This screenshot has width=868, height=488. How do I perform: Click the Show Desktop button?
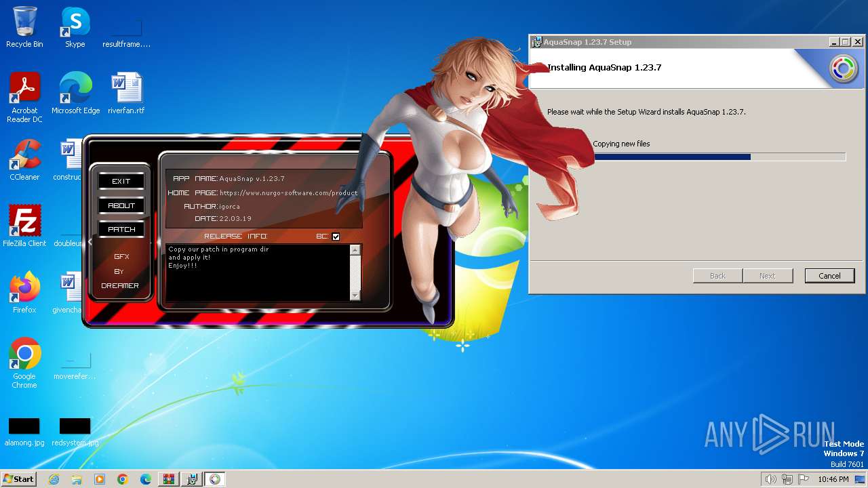(x=860, y=479)
